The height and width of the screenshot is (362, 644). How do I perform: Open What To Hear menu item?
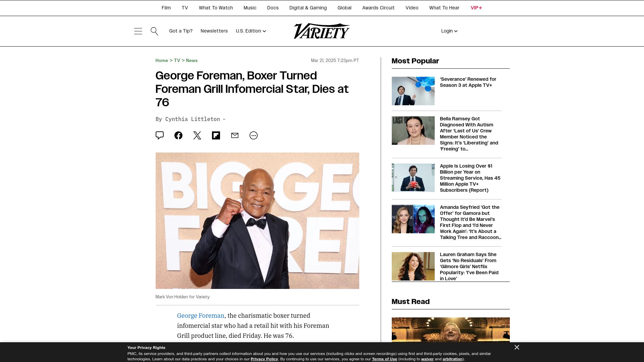coord(444,8)
